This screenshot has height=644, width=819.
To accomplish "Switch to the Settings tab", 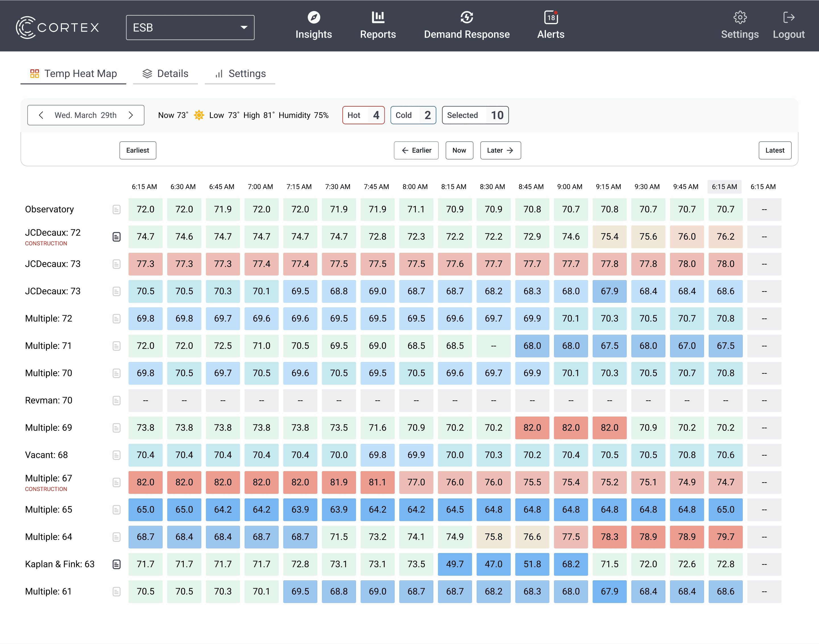I will click(x=240, y=74).
